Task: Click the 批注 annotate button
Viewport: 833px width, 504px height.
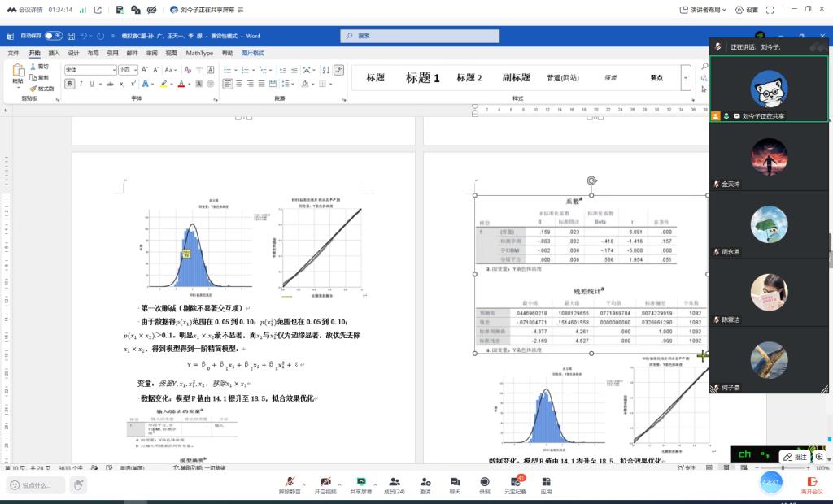Action: tap(796, 457)
